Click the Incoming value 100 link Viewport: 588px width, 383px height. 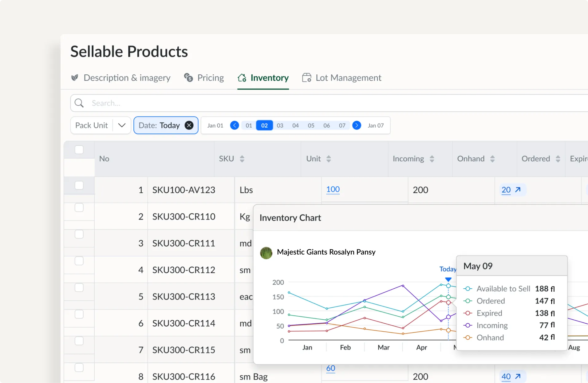coord(333,190)
